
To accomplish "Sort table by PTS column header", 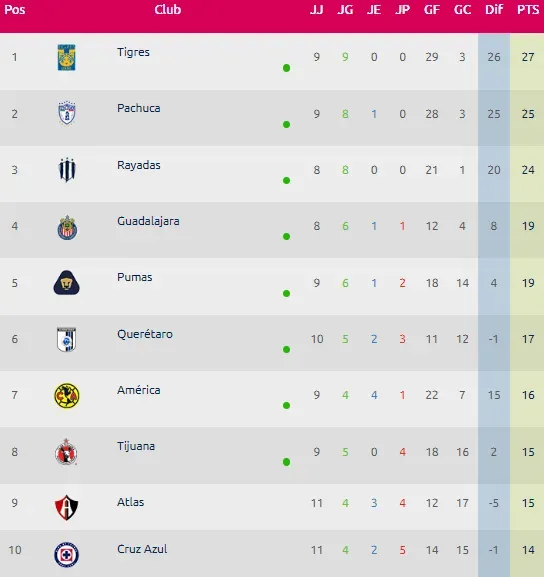I will [x=528, y=10].
